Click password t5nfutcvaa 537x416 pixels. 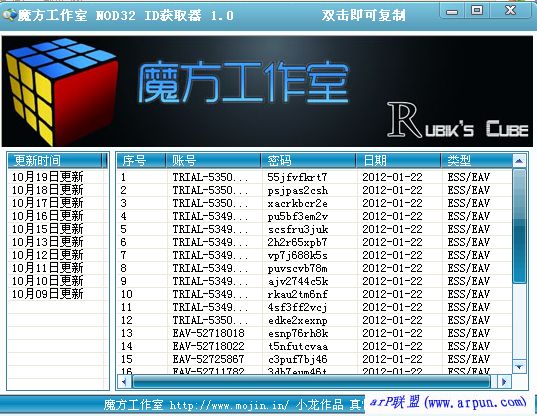[x=298, y=346]
